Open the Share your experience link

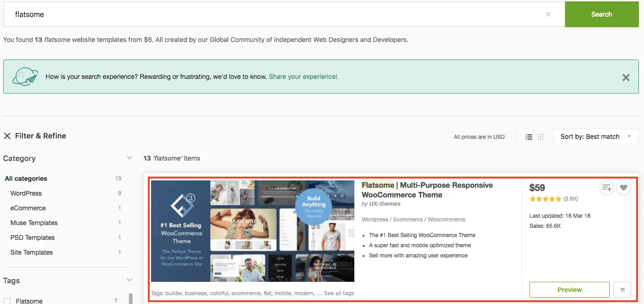click(303, 77)
